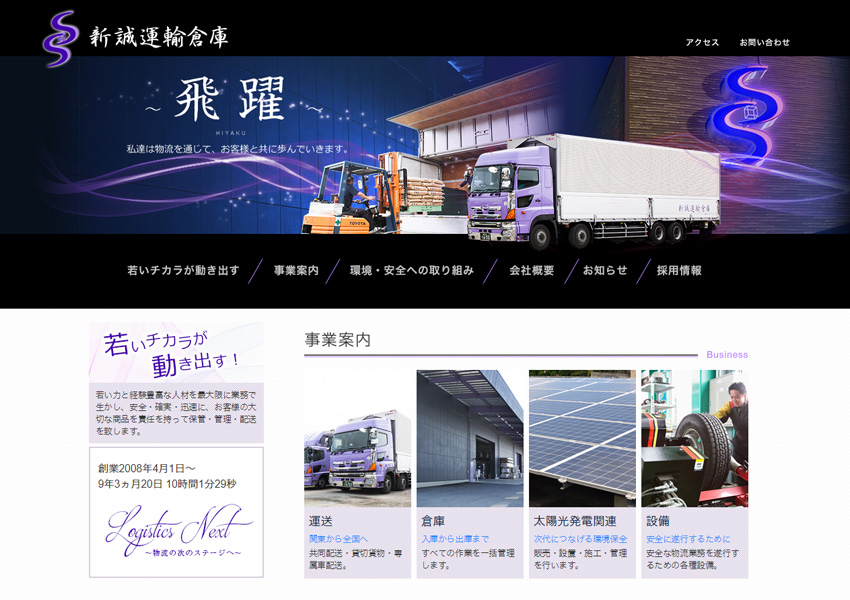
Task: Open 環境・安全への取り組み menu item
Action: (411, 271)
